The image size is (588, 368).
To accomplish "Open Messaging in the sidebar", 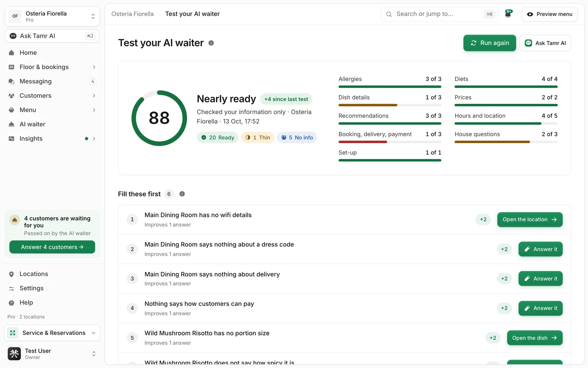I will [x=52, y=81].
